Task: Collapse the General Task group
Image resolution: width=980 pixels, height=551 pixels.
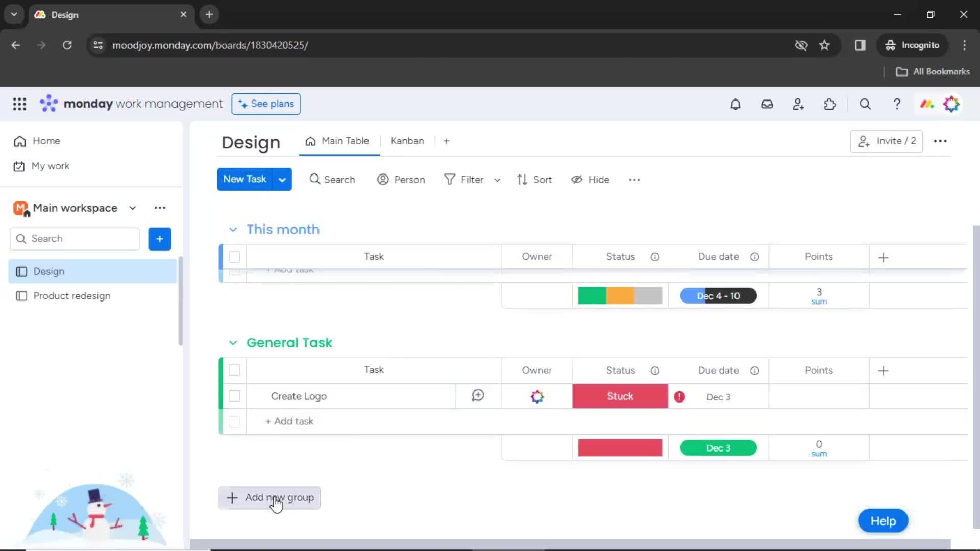Action: (232, 342)
